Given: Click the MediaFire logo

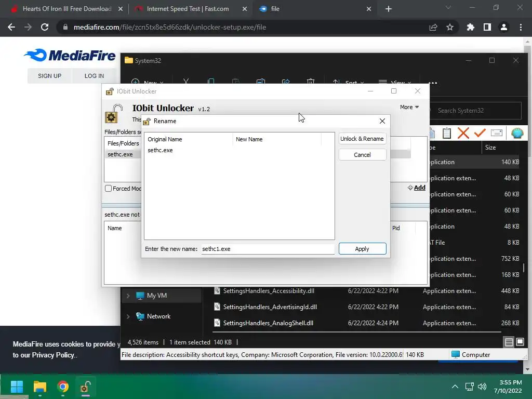Looking at the screenshot, I should [x=70, y=55].
